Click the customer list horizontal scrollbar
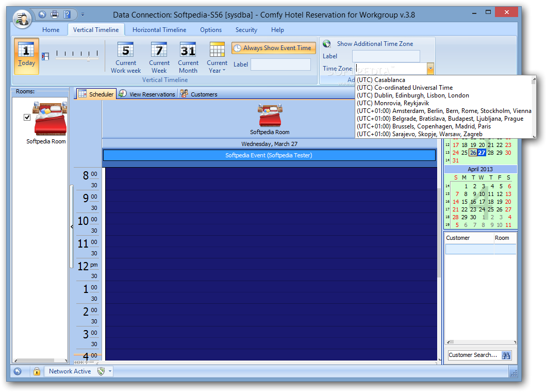Image resolution: width=547 pixels, height=392 pixels. coord(480,342)
